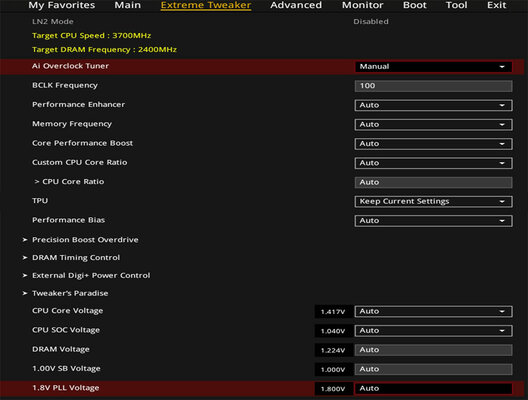Expand External Digi+ Power Control submenu
Screen dimensions: 528x400
[x=91, y=275]
